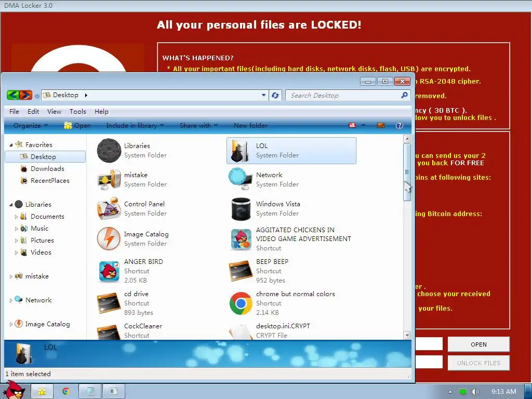Select the ANGER BIRD shortcut icon
The width and height of the screenshot is (532, 399).
click(109, 271)
